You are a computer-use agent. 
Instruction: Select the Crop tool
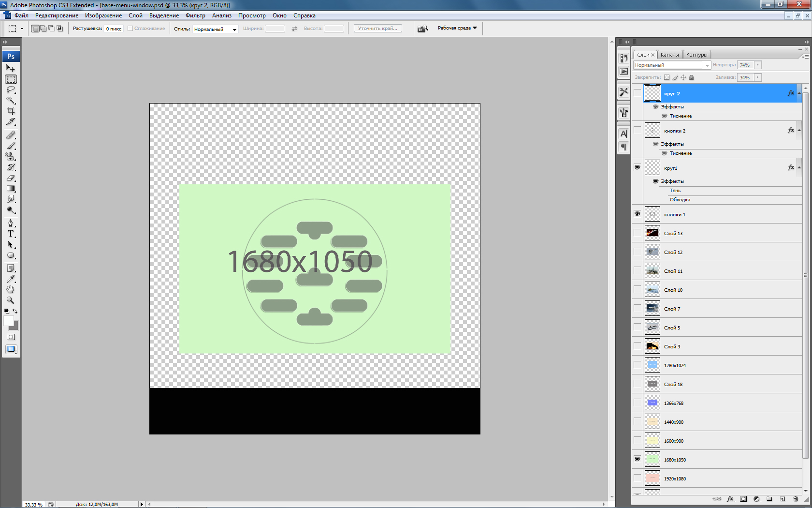11,111
